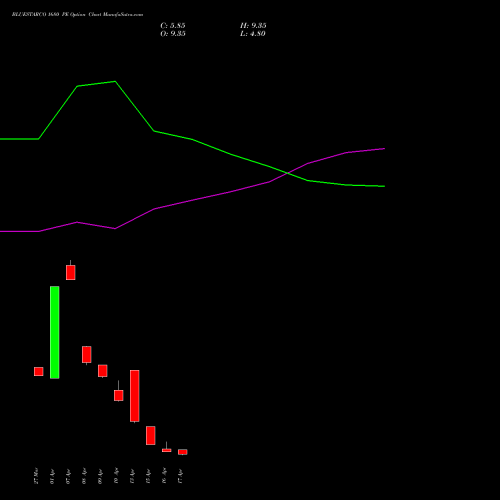Image resolution: width=500 pixels, height=500 pixels.
Task: Select the '01 Apr' date axis label
Action: click(52, 476)
